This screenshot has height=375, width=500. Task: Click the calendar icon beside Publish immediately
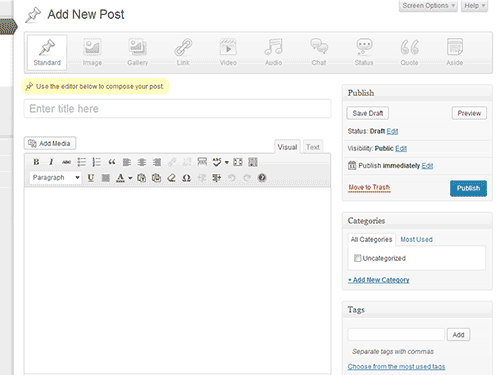[x=352, y=165]
